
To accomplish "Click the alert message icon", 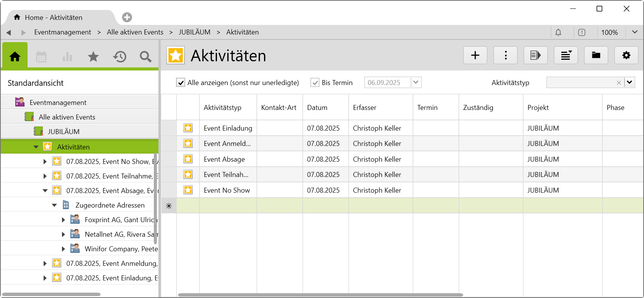I will pyautogui.click(x=582, y=32).
